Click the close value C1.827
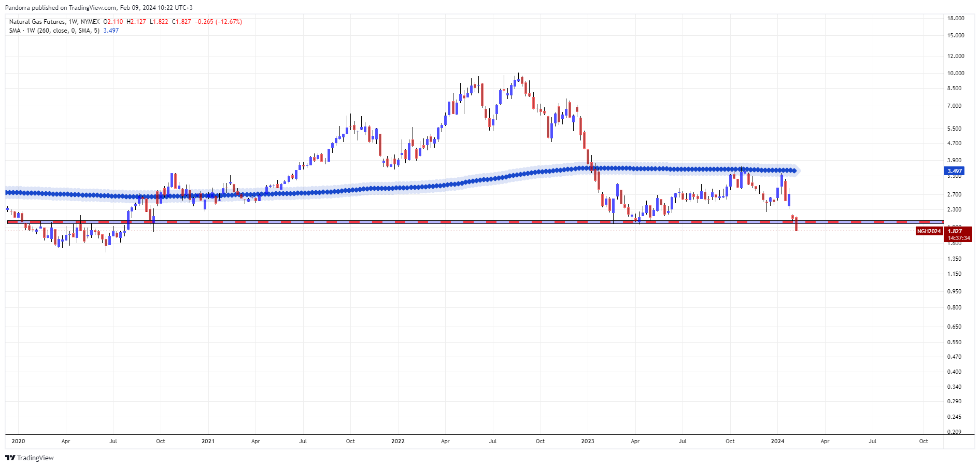 click(181, 22)
